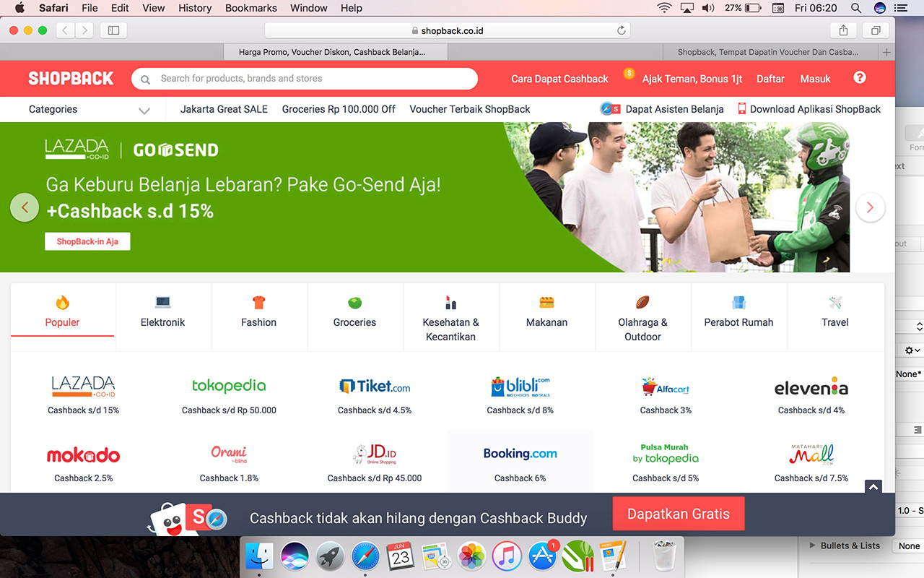This screenshot has width=924, height=578.
Task: Click the shopback.co.id address bar
Action: pos(448,30)
